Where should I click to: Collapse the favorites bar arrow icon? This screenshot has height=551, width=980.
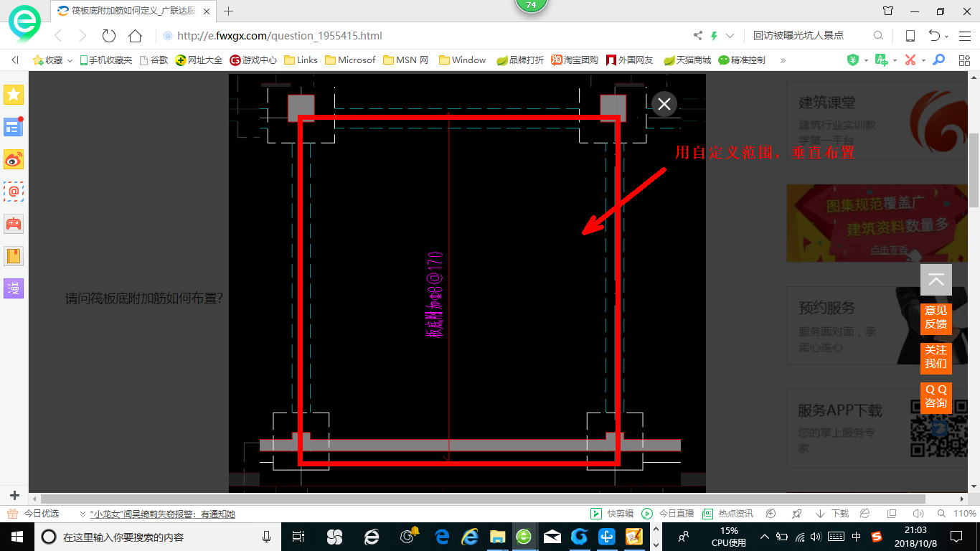tap(14, 60)
